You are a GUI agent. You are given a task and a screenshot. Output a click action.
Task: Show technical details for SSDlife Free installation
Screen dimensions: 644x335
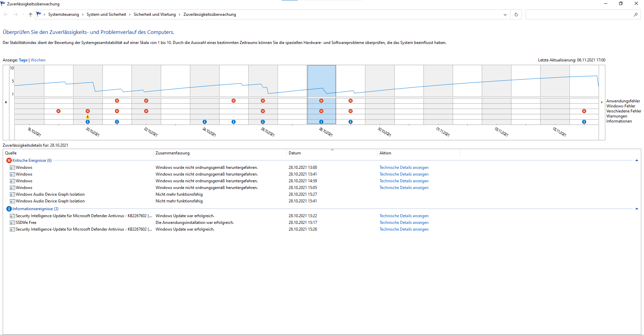coord(404,223)
